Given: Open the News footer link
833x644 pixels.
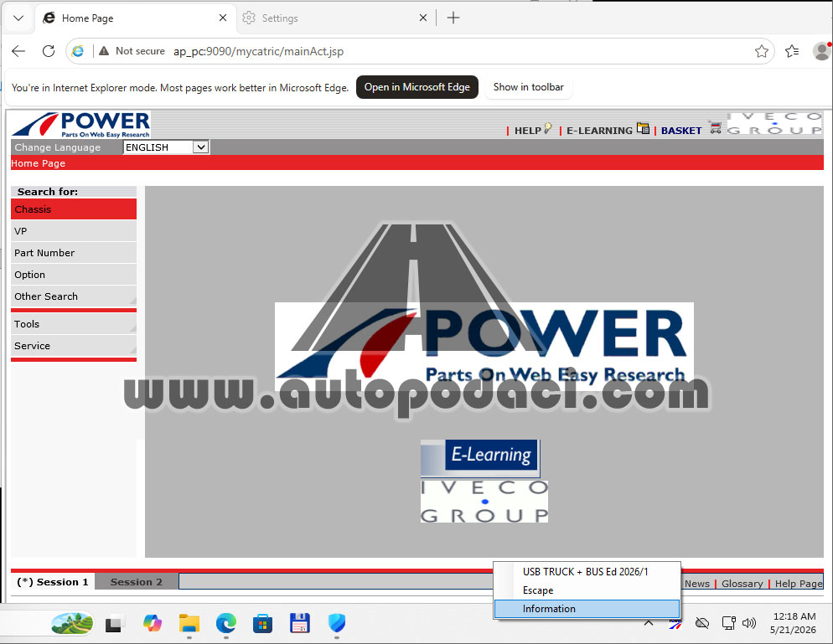Looking at the screenshot, I should [697, 584].
